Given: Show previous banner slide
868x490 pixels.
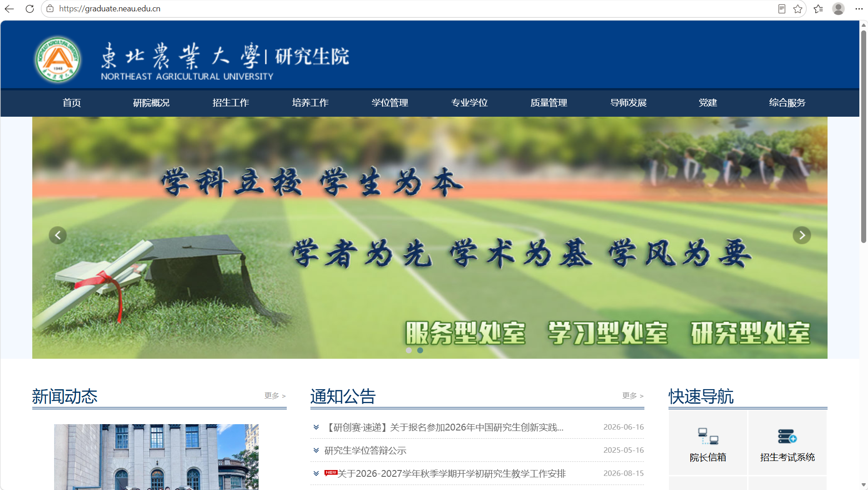Looking at the screenshot, I should click(x=58, y=235).
